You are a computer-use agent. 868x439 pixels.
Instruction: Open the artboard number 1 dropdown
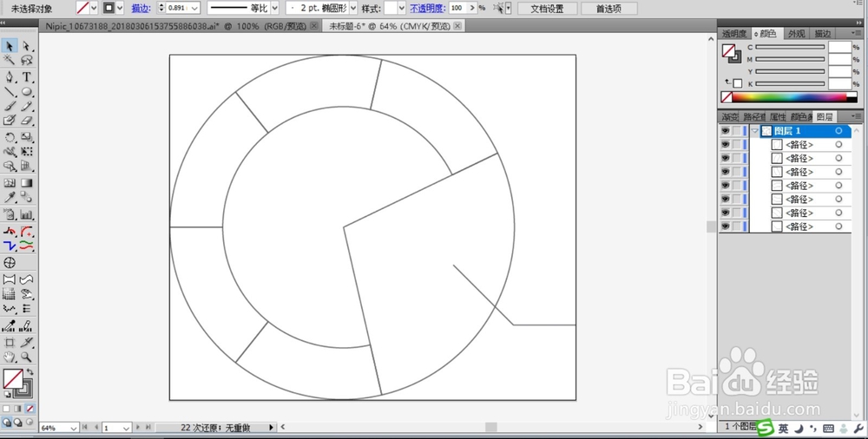(126, 428)
